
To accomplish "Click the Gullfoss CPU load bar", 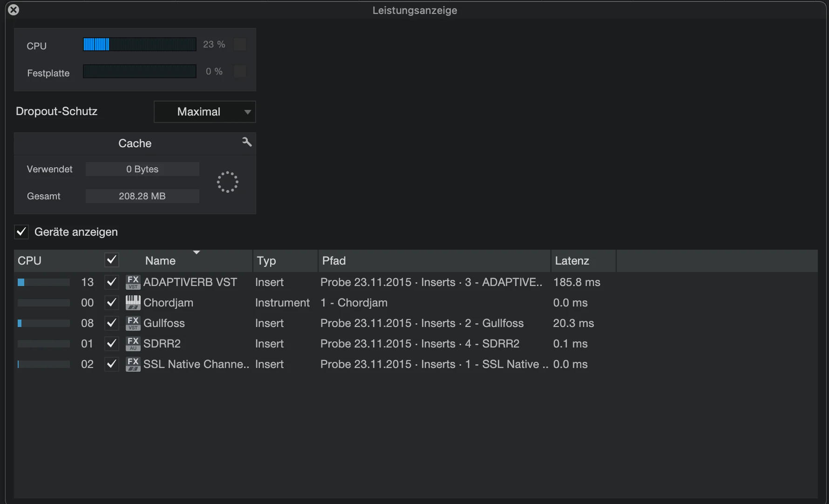I will click(x=44, y=323).
